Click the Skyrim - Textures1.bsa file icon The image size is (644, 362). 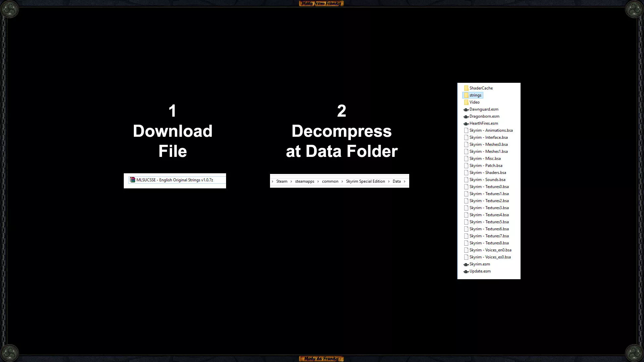466,194
